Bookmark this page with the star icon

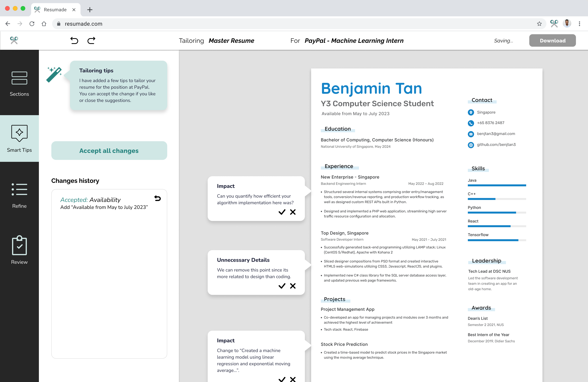point(539,24)
